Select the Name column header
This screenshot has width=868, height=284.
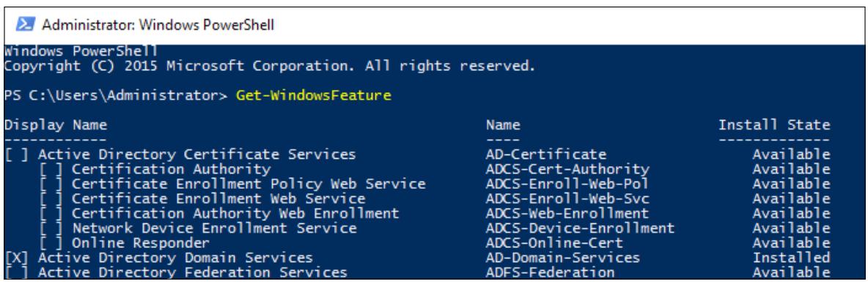tap(503, 125)
